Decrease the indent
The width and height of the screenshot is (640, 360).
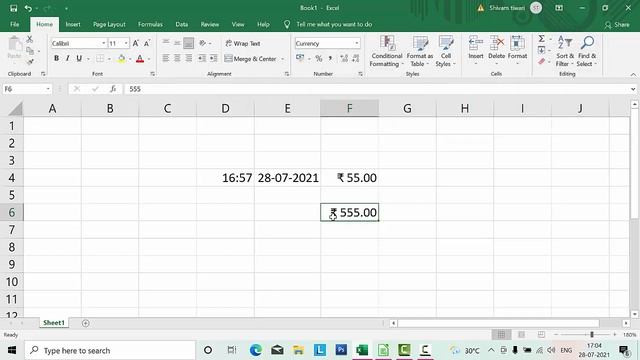(x=202, y=58)
